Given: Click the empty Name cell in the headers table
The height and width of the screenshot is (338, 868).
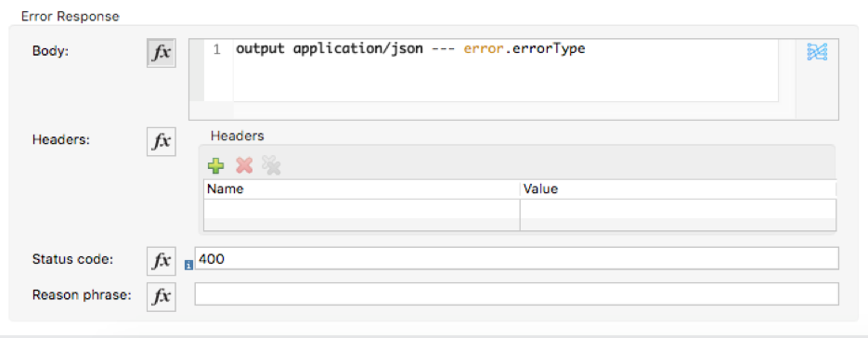Looking at the screenshot, I should (x=362, y=208).
